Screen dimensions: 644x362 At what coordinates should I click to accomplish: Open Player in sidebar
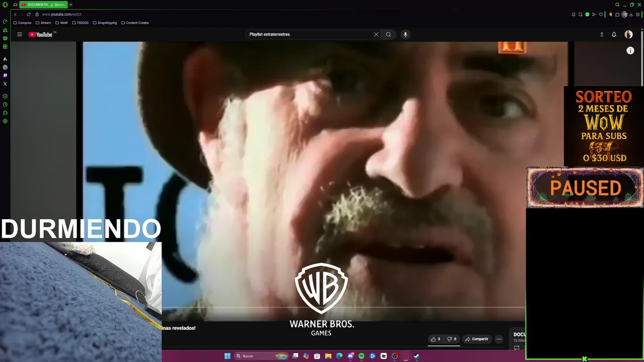coord(5,96)
